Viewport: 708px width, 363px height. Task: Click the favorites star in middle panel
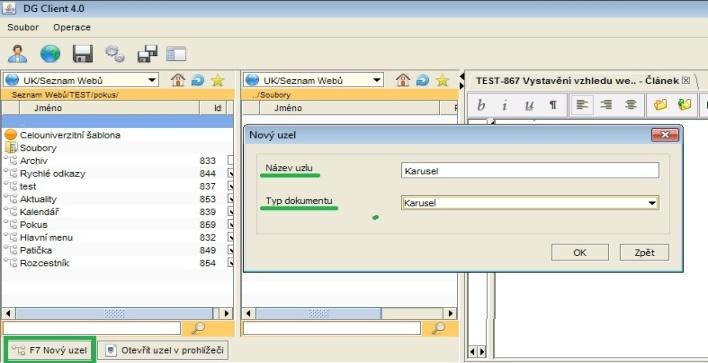tap(442, 80)
